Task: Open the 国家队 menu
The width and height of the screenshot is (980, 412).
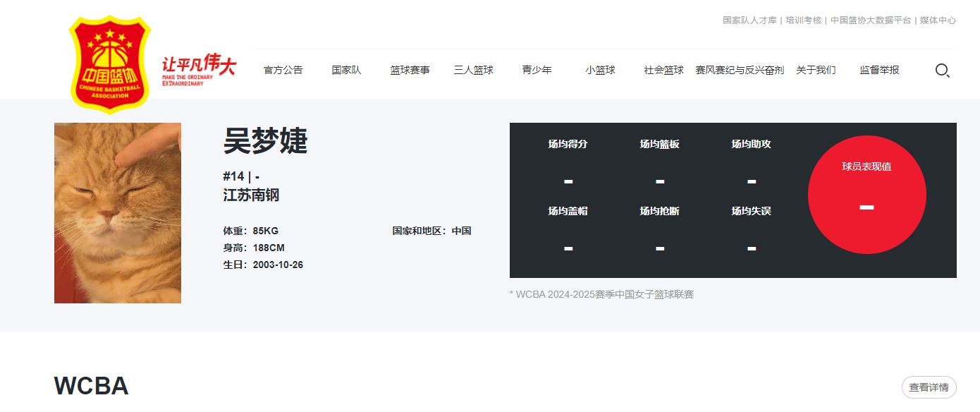Action: click(346, 70)
